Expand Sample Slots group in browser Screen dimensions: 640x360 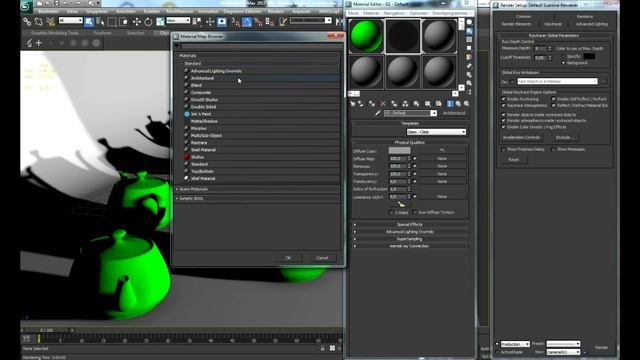[x=258, y=198]
